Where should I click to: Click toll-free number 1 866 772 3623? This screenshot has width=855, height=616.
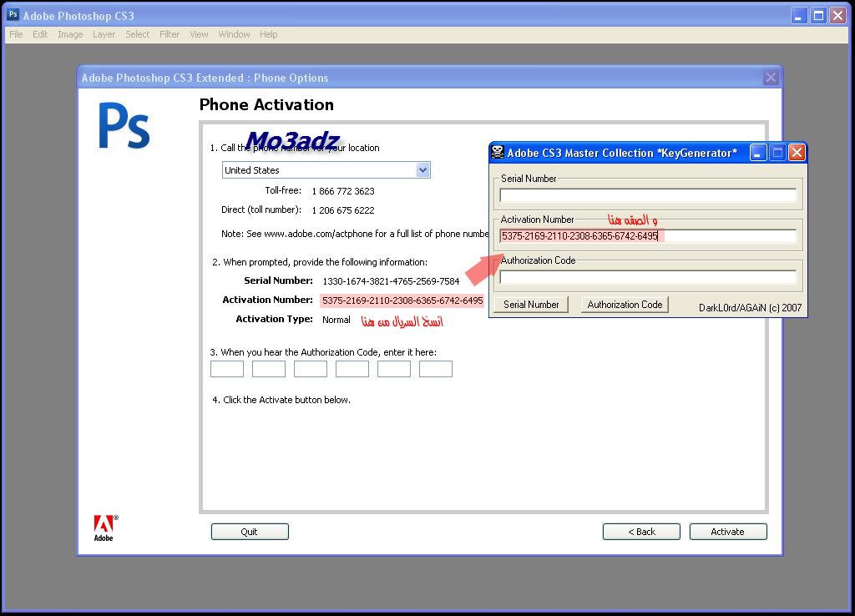click(x=343, y=191)
